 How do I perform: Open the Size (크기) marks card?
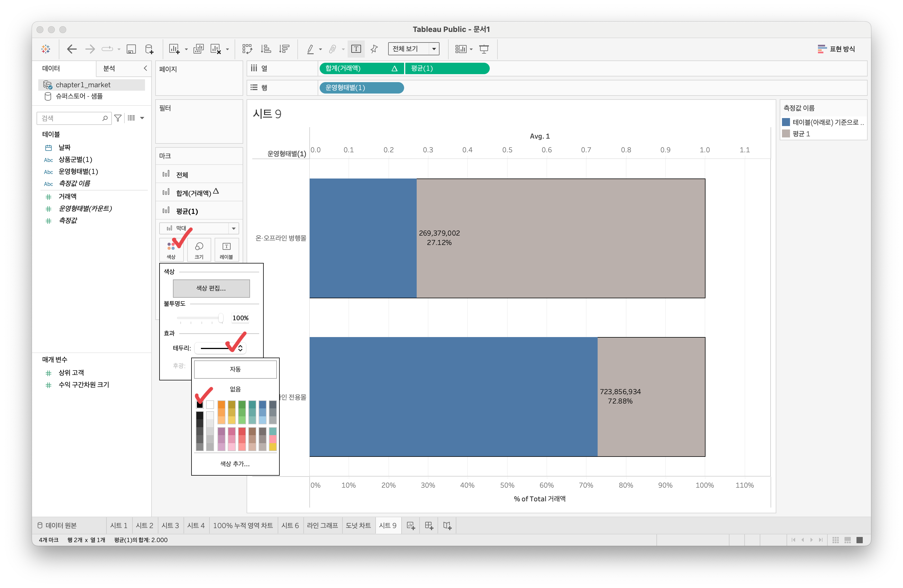199,250
